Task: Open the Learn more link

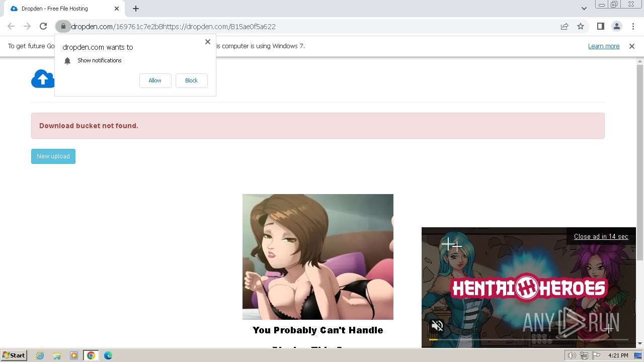Action: [604, 46]
